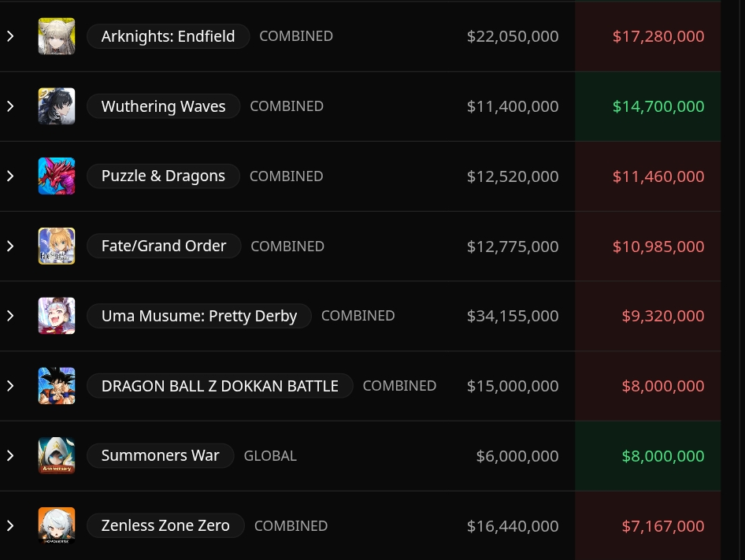Click the Zenless Zone Zero game icon
This screenshot has width=745, height=560.
click(x=57, y=525)
